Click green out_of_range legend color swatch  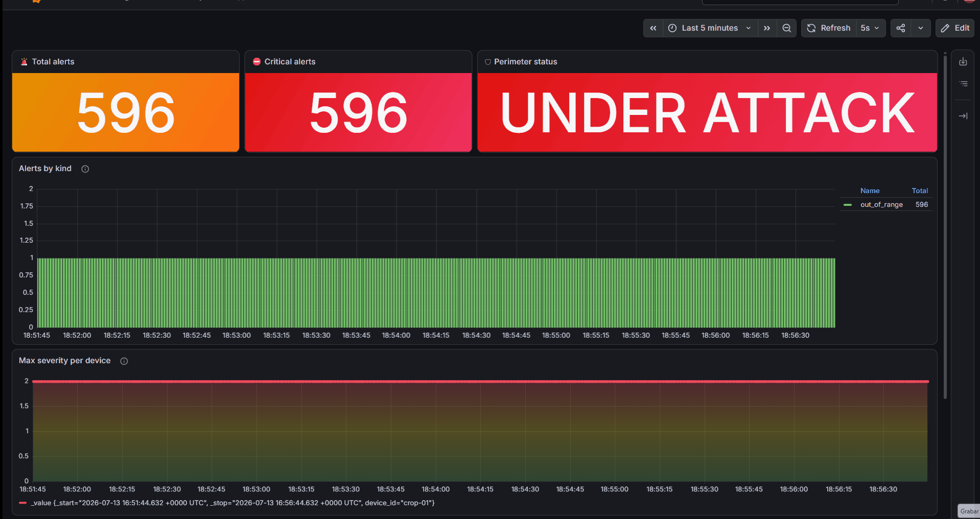point(848,205)
